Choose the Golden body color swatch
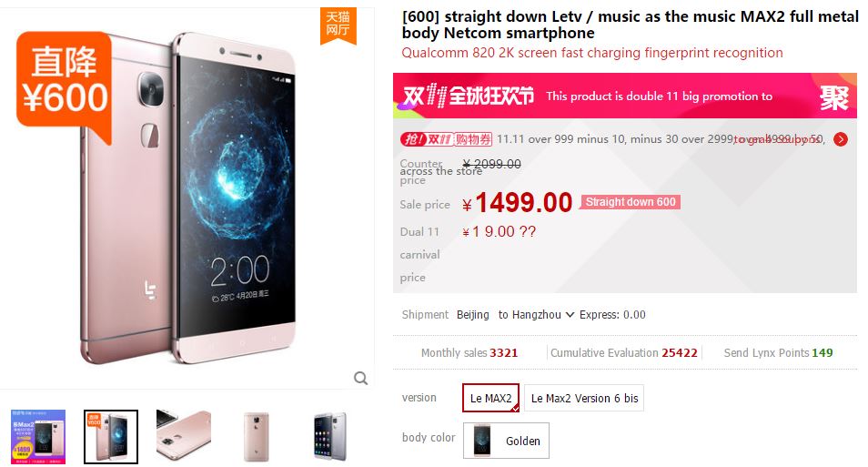The width and height of the screenshot is (868, 467). coord(506,441)
